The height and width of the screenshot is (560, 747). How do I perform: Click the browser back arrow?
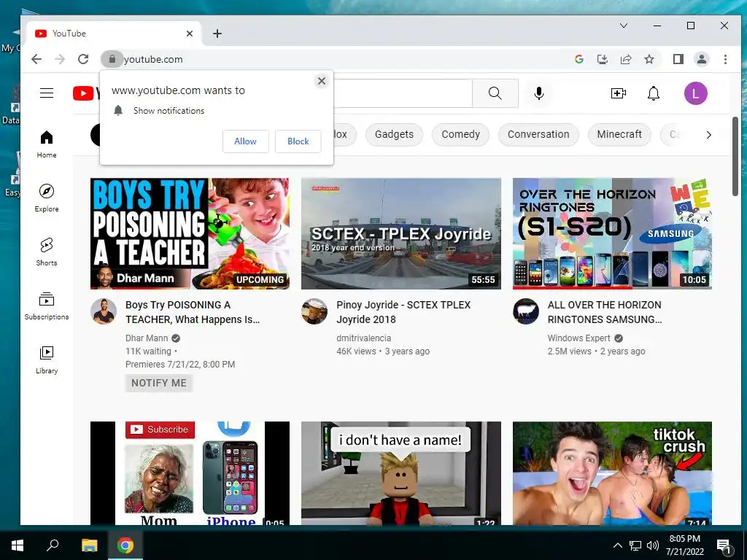[x=36, y=59]
